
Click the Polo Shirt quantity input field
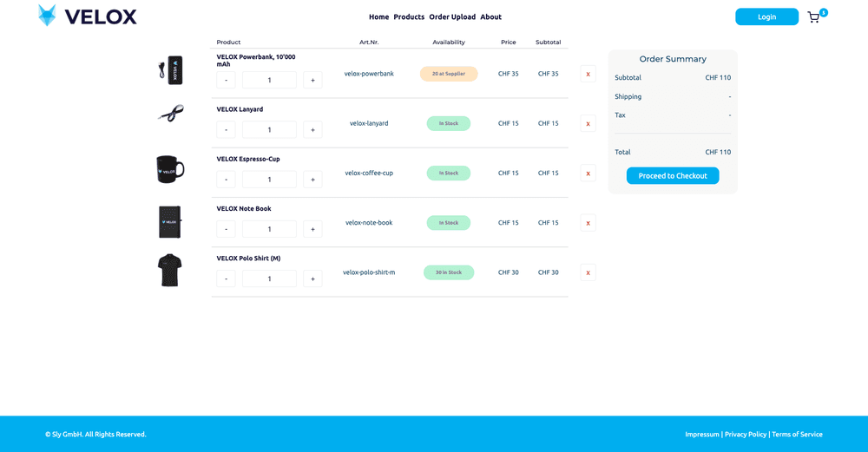tap(270, 278)
